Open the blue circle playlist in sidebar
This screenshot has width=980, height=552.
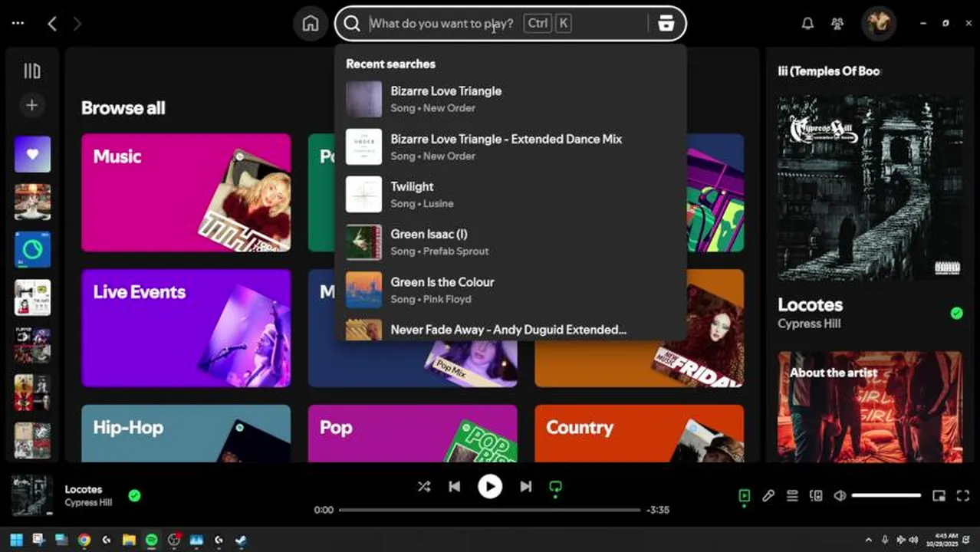point(32,250)
